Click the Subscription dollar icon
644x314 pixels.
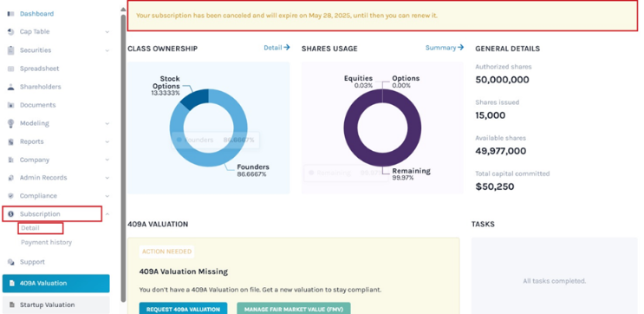click(x=10, y=213)
